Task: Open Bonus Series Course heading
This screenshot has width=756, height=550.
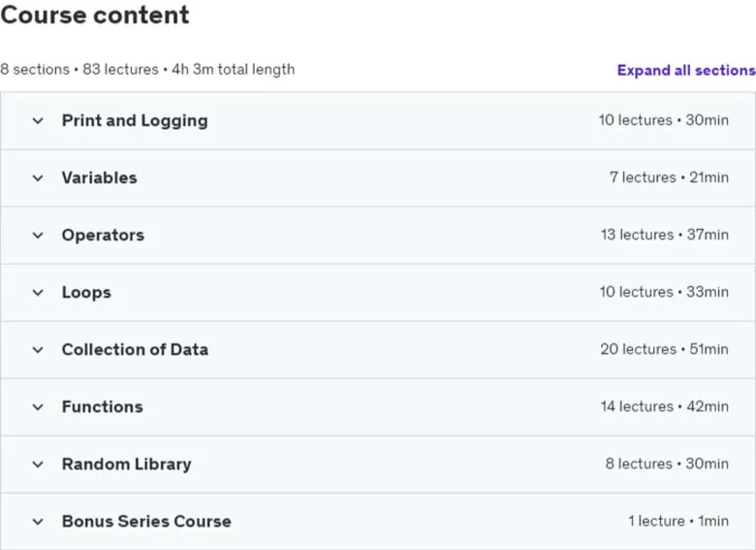Action: click(x=146, y=522)
